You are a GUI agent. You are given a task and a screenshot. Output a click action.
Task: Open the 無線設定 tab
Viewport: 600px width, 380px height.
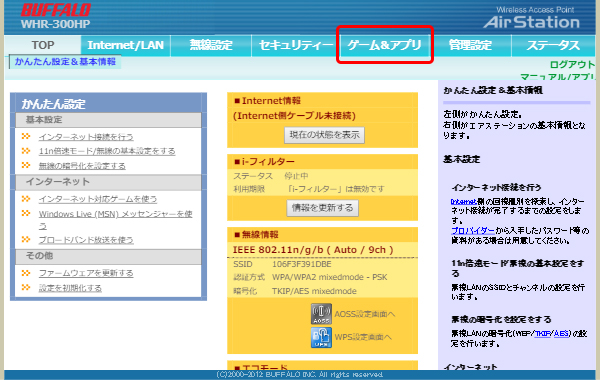click(211, 45)
